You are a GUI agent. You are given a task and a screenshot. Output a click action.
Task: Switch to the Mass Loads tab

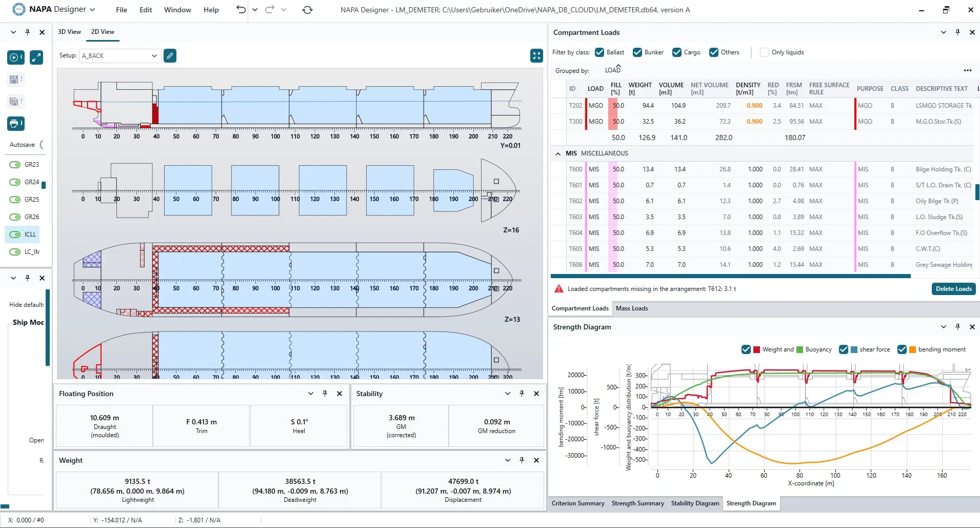[x=632, y=308]
